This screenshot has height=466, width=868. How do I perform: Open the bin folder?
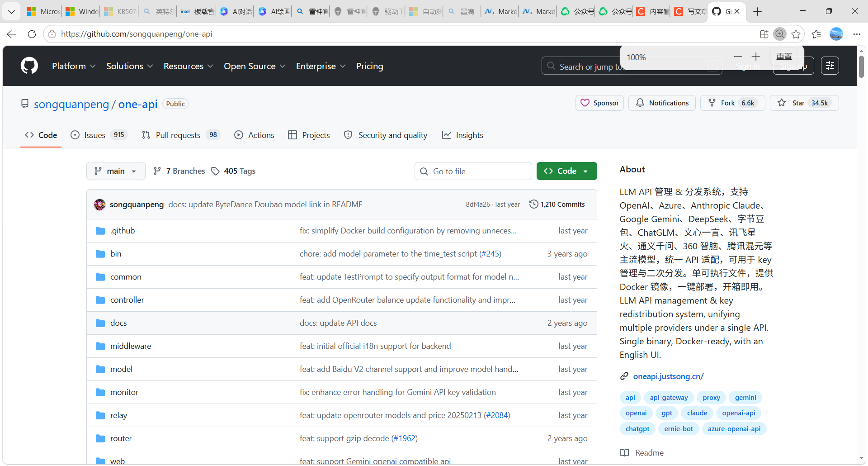[x=116, y=254]
